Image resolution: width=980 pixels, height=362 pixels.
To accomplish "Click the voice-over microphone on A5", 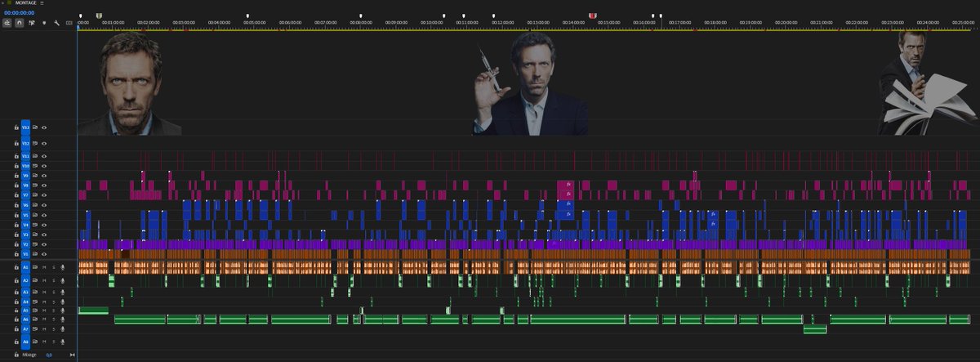I will (63, 311).
